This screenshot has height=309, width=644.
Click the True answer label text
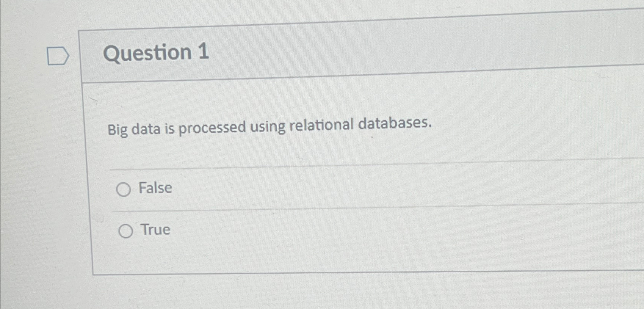click(154, 230)
